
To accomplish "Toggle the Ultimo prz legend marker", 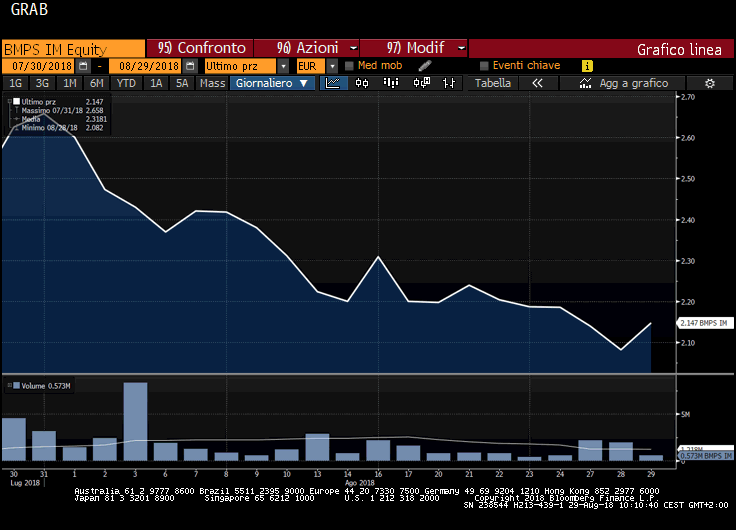I will click(17, 101).
